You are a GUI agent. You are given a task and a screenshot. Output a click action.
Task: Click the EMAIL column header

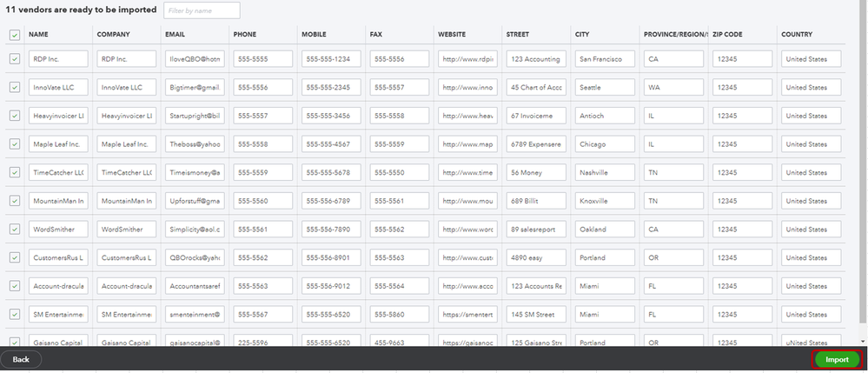point(175,35)
